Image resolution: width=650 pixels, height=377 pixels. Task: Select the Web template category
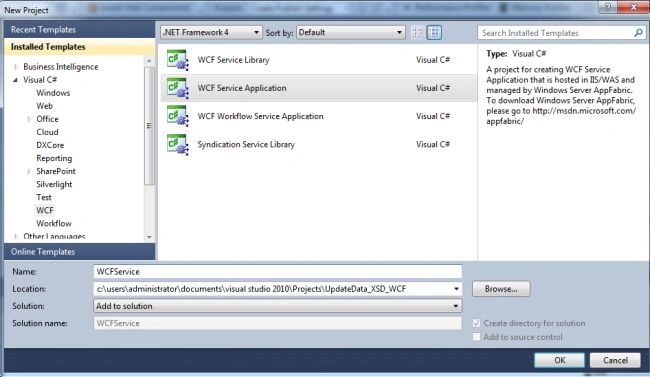pos(44,106)
